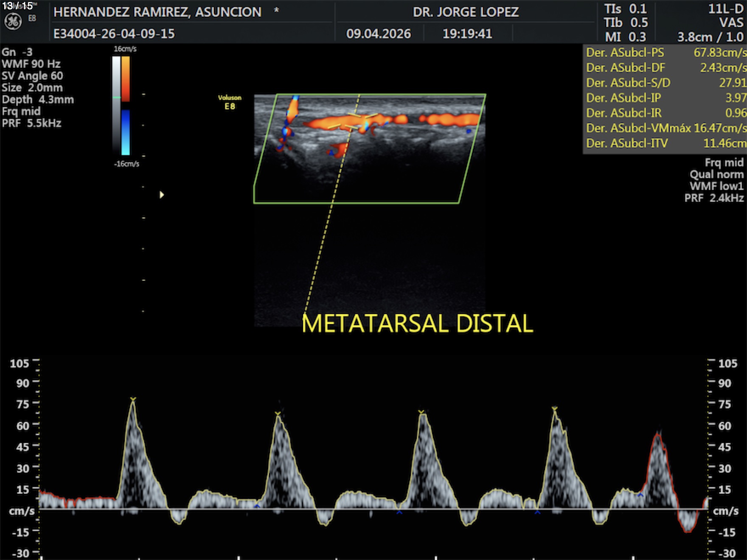Select the Der. ASubcl-IR measurement row
The height and width of the screenshot is (560, 747).
[x=666, y=113]
